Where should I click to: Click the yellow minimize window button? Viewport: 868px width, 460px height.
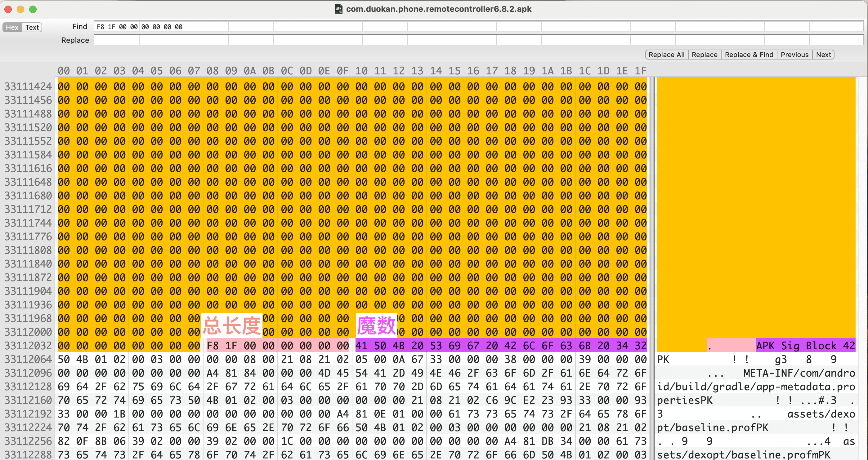tap(20, 9)
